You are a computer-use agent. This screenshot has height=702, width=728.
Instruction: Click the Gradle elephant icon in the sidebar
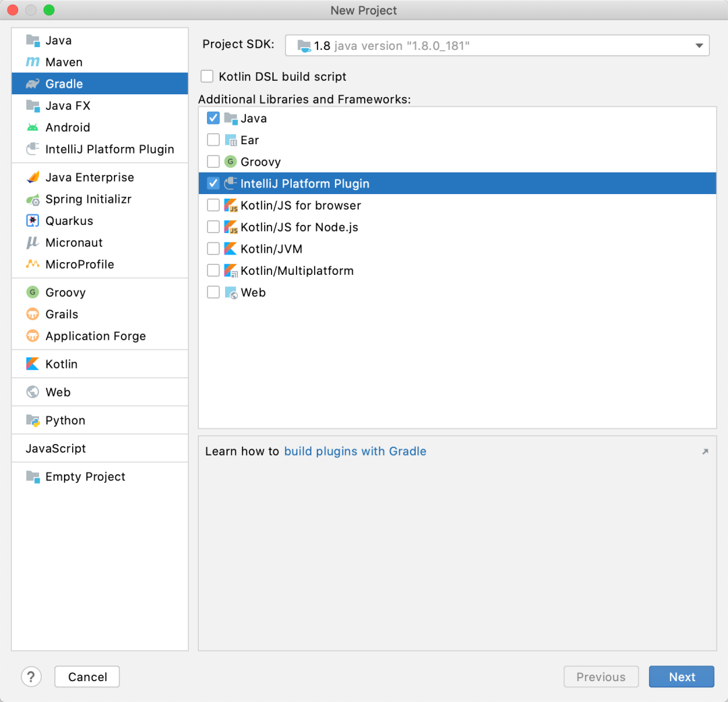[x=32, y=84]
